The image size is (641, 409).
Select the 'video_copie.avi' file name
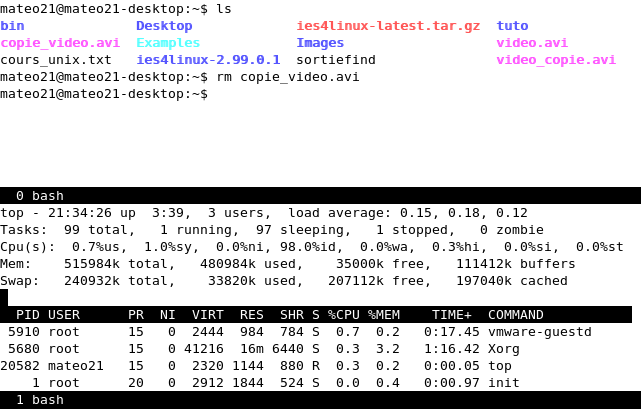(x=556, y=60)
